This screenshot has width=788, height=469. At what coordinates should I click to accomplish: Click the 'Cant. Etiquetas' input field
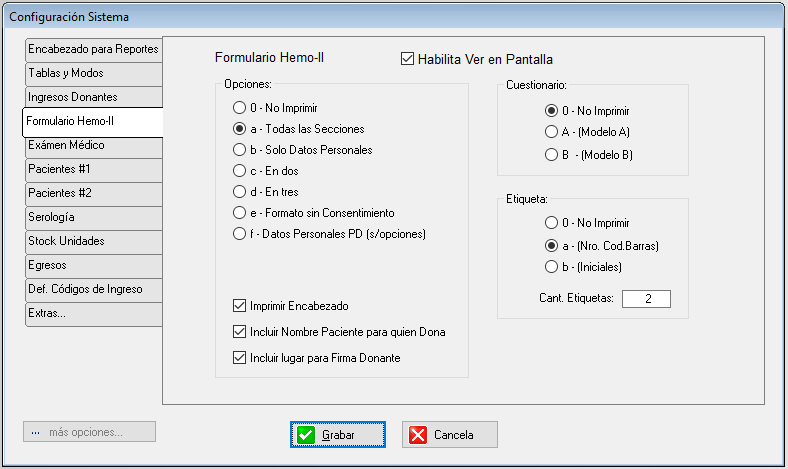pos(645,299)
